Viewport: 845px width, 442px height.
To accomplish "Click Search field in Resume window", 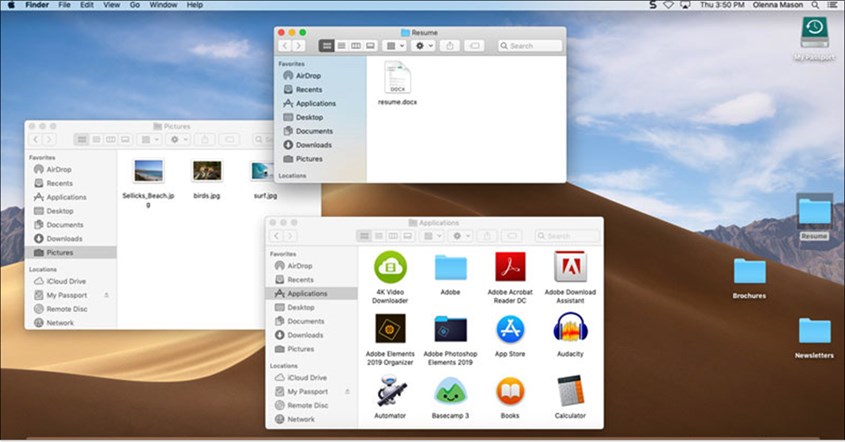I will click(x=530, y=46).
